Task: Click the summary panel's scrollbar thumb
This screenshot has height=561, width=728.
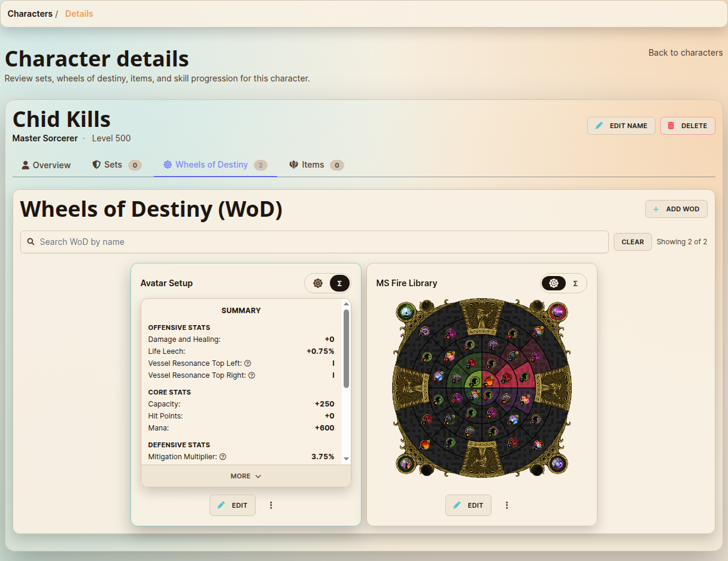Action: click(346, 349)
